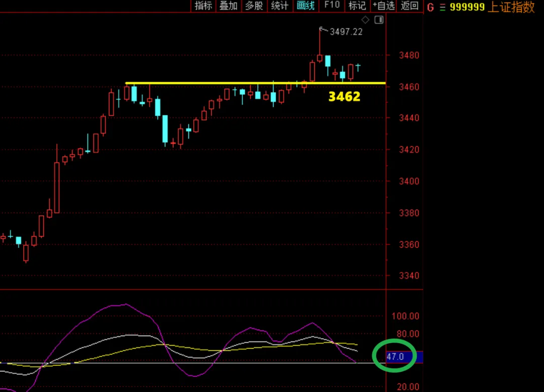
Task: Click the 3420 price axis label
Action: click(x=409, y=150)
